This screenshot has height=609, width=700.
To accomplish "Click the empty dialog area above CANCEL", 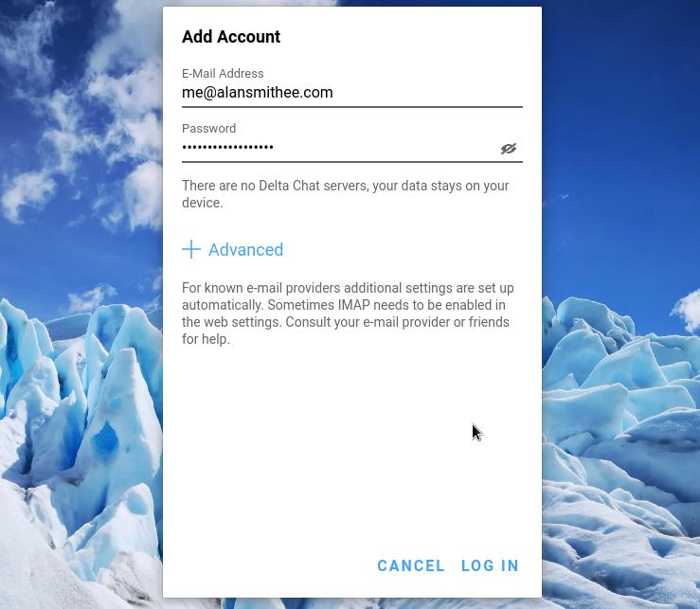I will [x=350, y=455].
